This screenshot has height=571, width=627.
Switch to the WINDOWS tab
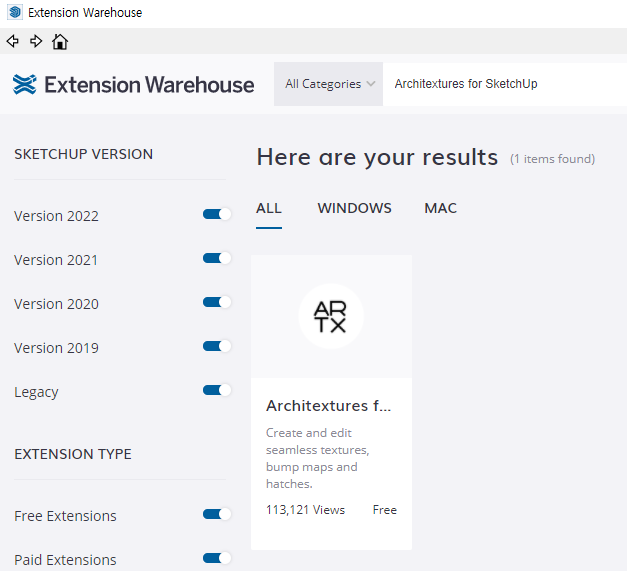tap(354, 208)
